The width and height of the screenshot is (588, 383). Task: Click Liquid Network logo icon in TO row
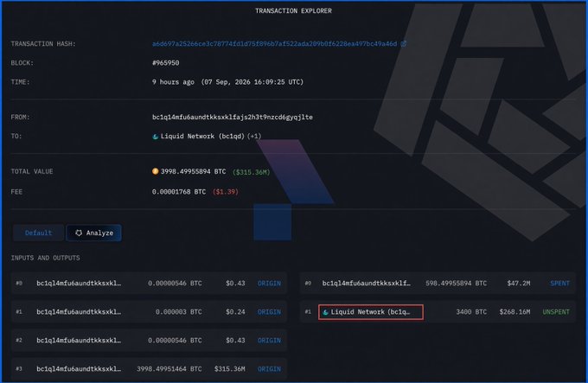click(x=156, y=137)
